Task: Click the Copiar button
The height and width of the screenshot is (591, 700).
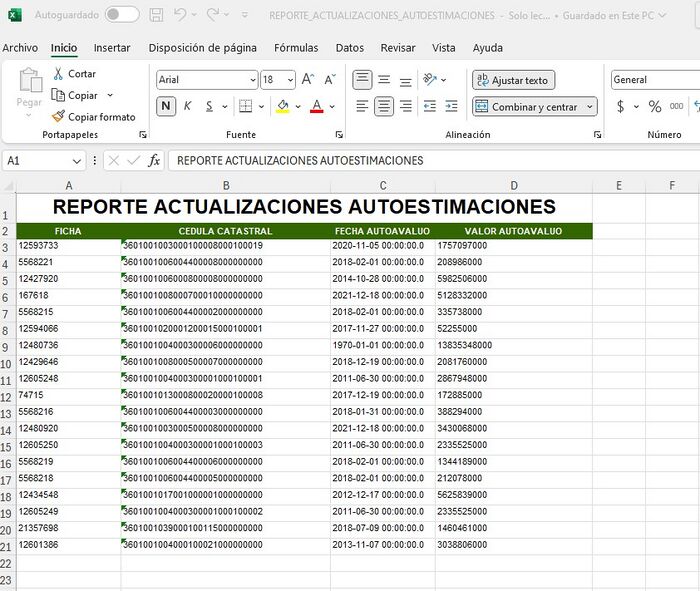Action: click(x=75, y=95)
